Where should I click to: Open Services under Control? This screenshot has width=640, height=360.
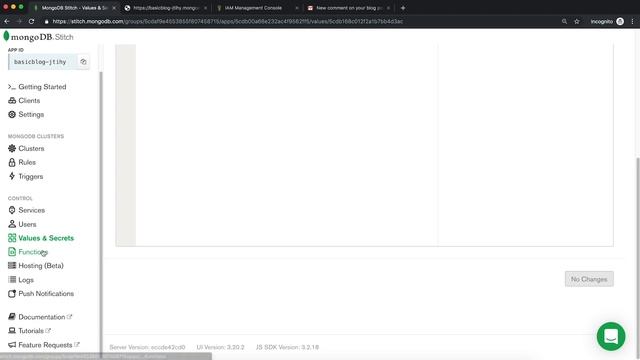point(31,210)
